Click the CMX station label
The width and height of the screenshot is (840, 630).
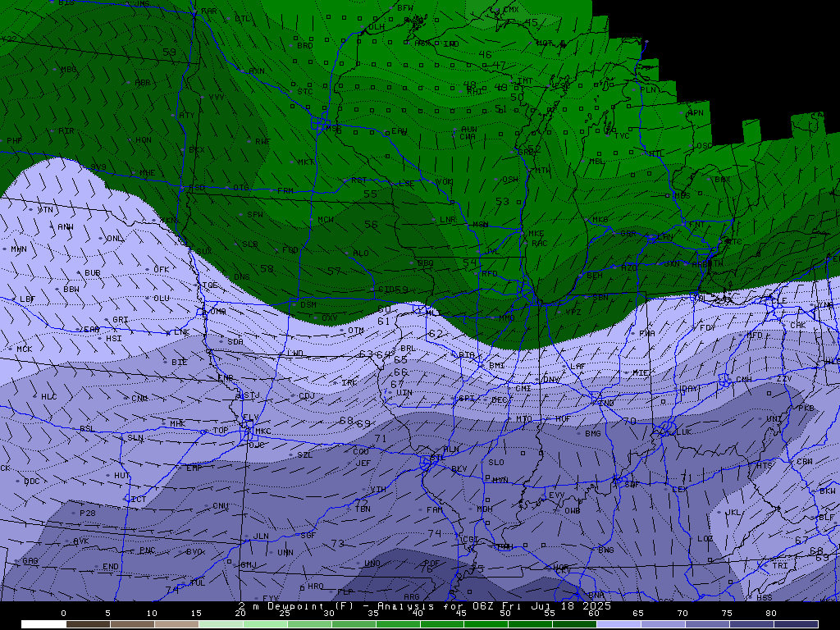click(x=511, y=10)
